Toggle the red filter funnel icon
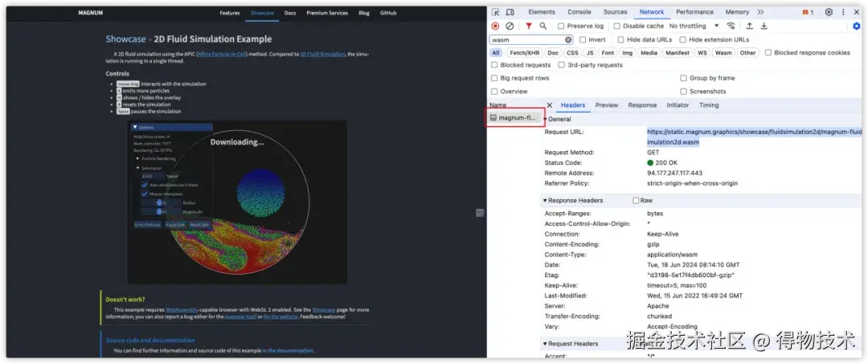This screenshot has height=364, width=868. 529,26
